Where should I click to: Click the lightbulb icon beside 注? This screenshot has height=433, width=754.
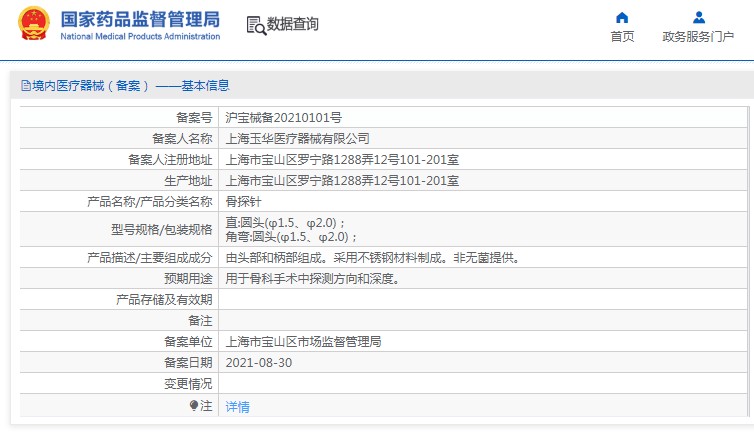(x=193, y=406)
